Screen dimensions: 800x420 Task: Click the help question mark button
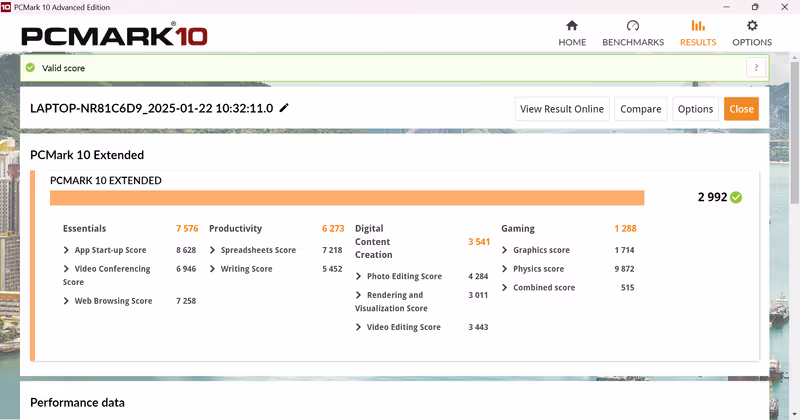click(756, 68)
